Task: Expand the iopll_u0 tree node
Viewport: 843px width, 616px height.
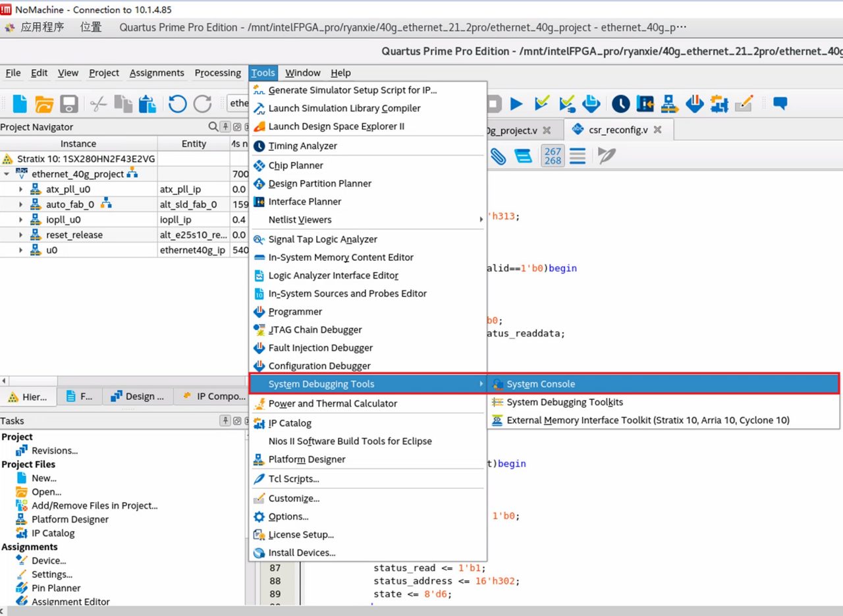Action: (x=20, y=219)
